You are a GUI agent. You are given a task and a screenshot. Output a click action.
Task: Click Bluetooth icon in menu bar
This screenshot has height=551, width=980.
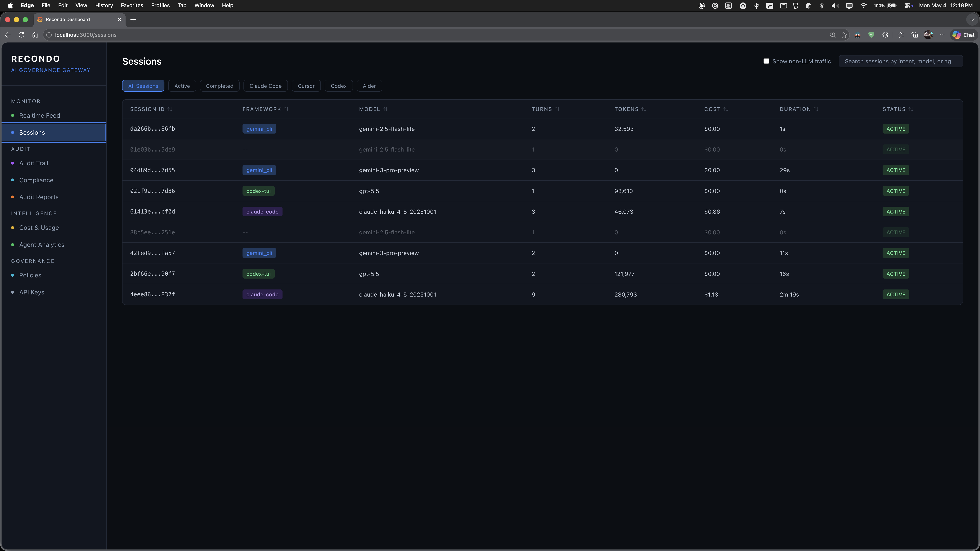(x=822, y=5)
